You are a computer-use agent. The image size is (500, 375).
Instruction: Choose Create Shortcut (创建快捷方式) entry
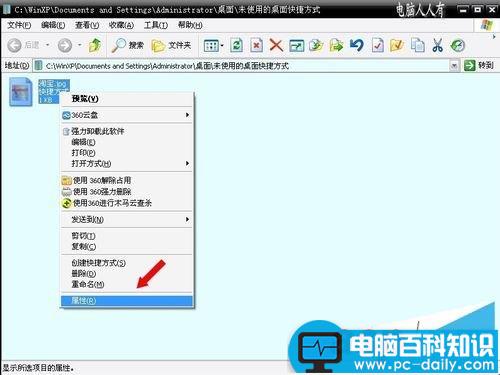[127, 263]
